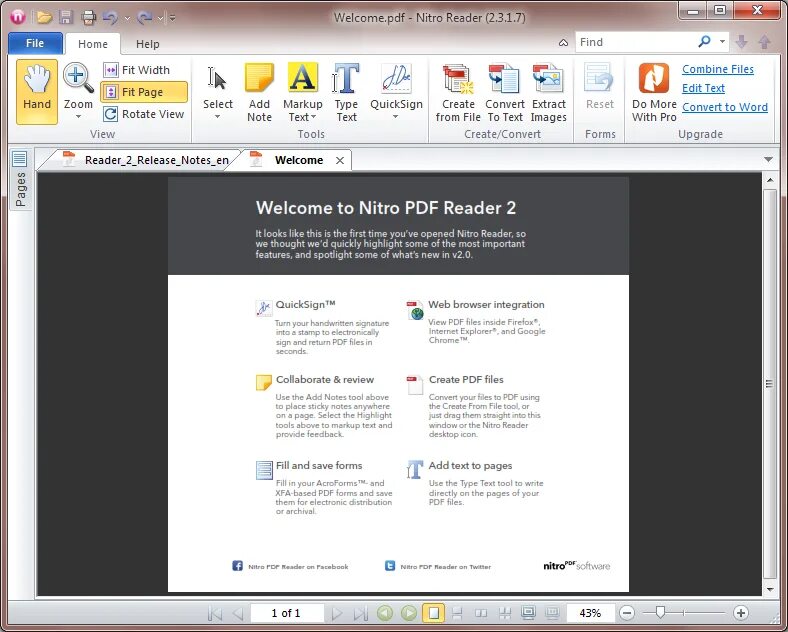Toggle Fit Page view
Screen dimensions: 788x632
click(x=144, y=92)
